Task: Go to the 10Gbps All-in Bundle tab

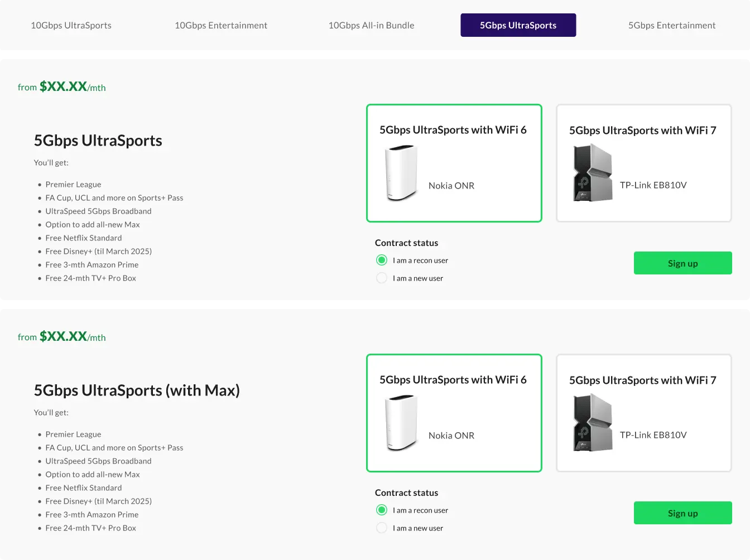Action: tap(371, 25)
